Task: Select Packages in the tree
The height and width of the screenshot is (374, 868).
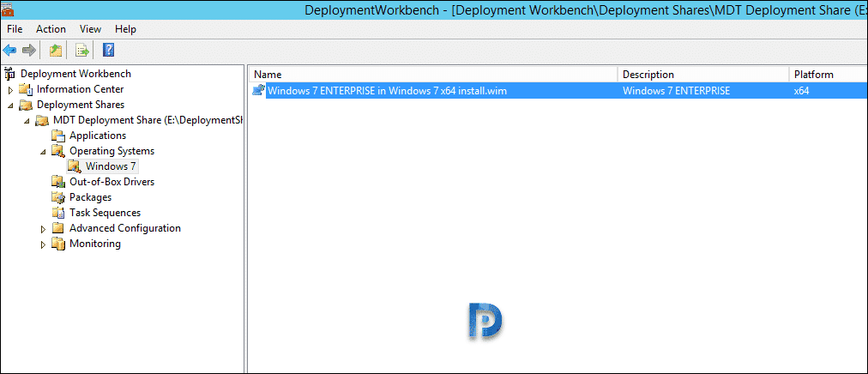Action: pyautogui.click(x=90, y=197)
